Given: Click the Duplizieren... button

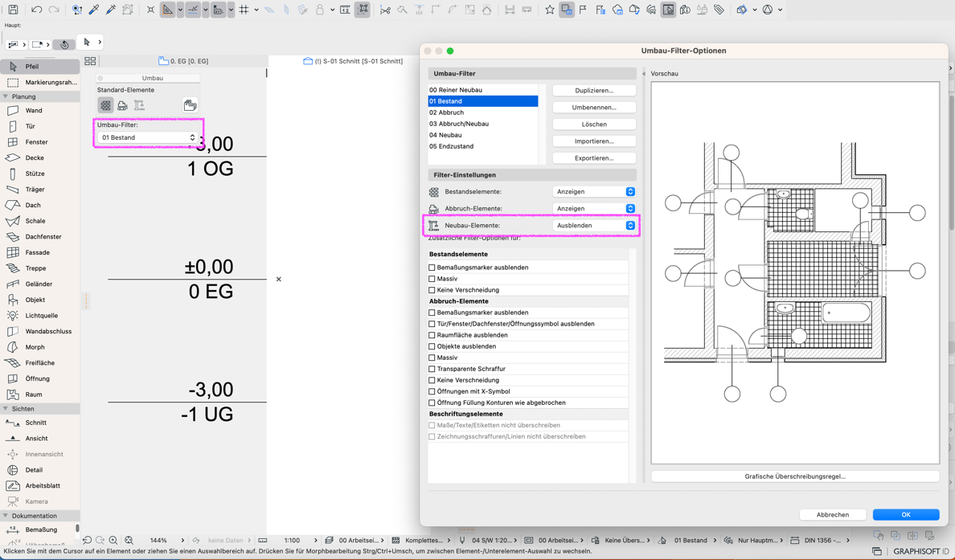Looking at the screenshot, I should point(594,90).
